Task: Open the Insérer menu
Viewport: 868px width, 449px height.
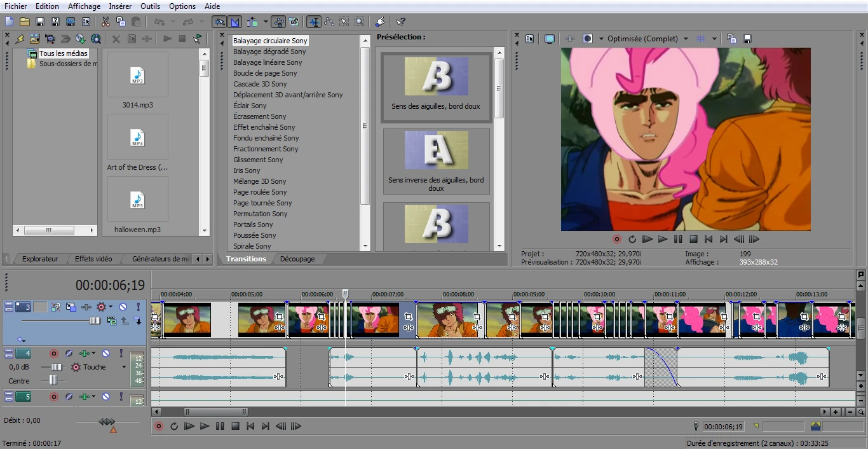Action: point(120,6)
